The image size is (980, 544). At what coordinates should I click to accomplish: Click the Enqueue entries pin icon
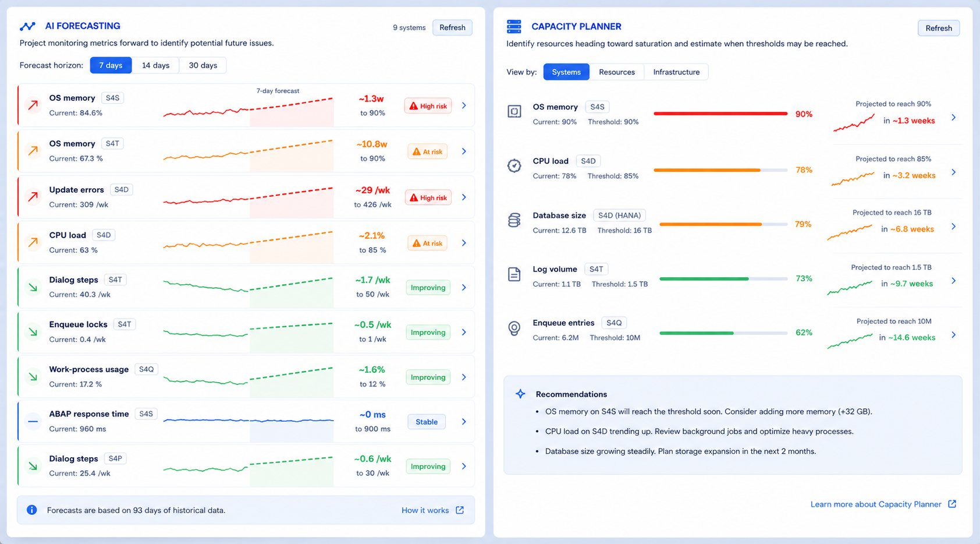coord(514,328)
